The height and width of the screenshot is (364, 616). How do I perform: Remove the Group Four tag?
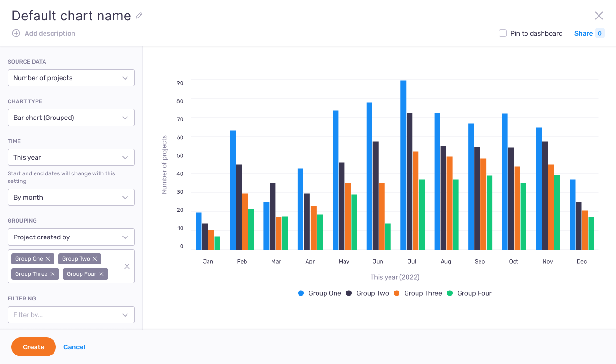(x=101, y=274)
